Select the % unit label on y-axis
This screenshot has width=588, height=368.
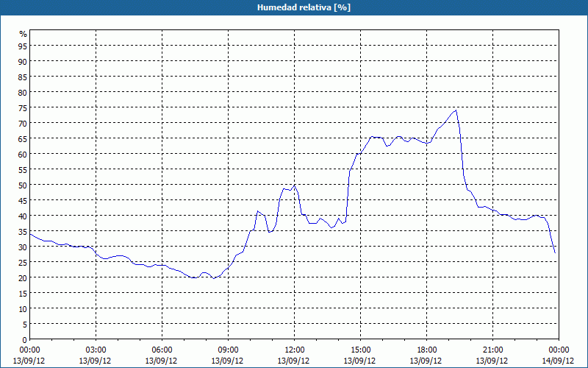pyautogui.click(x=24, y=34)
